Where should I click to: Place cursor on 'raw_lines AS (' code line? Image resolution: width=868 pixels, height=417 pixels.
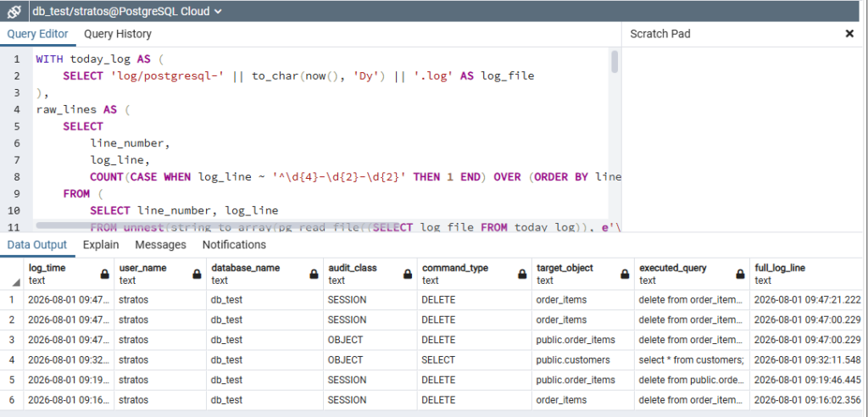[82, 109]
